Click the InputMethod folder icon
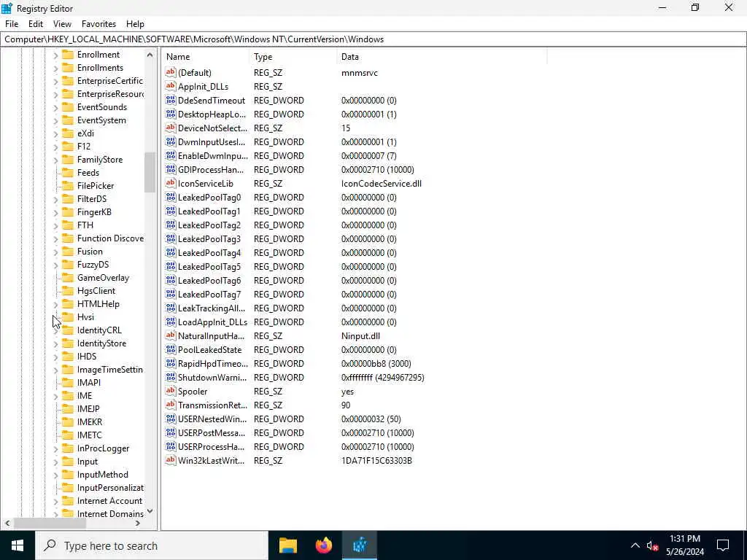747x560 pixels. [x=68, y=474]
